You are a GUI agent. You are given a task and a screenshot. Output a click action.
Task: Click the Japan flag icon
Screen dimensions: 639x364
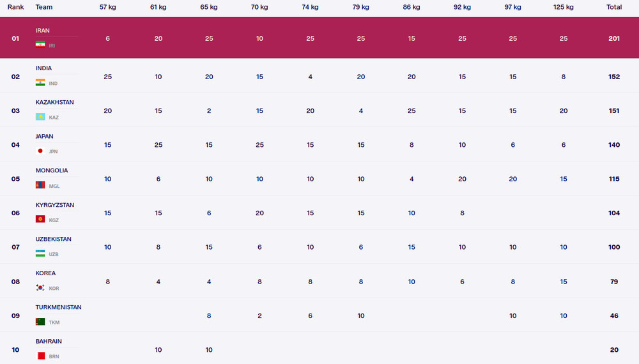[40, 151]
